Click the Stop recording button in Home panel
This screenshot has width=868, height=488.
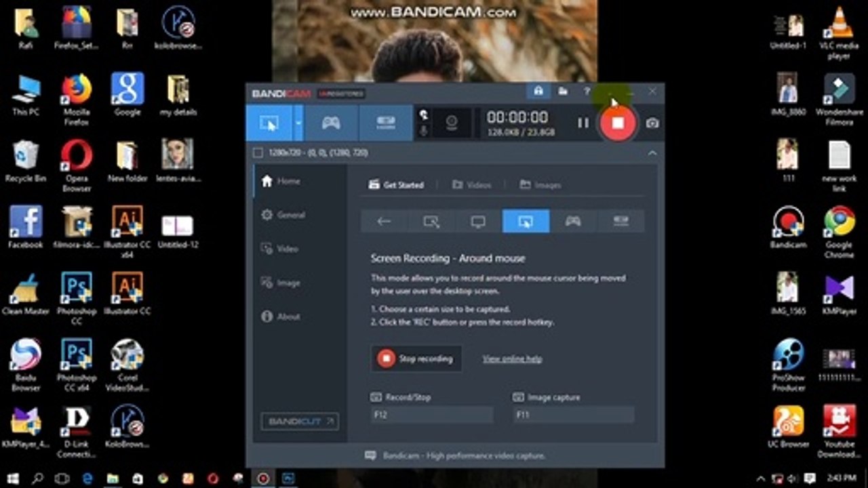tap(416, 359)
